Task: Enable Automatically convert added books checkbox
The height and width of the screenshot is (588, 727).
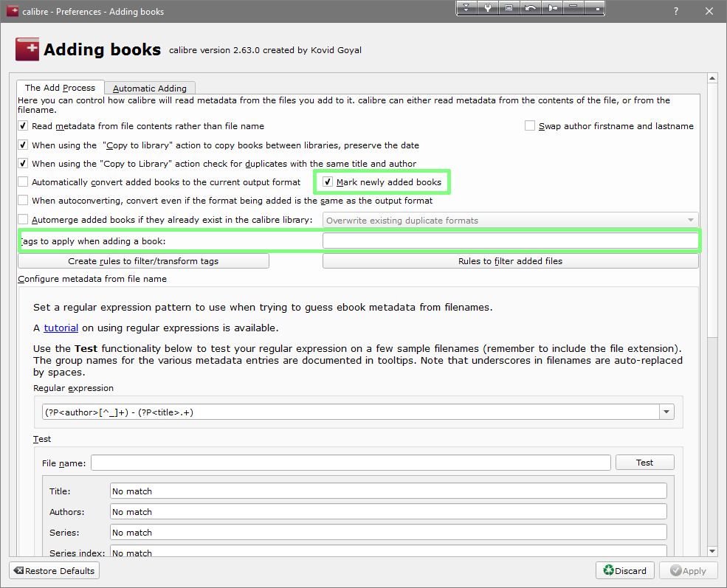Action: click(x=23, y=181)
